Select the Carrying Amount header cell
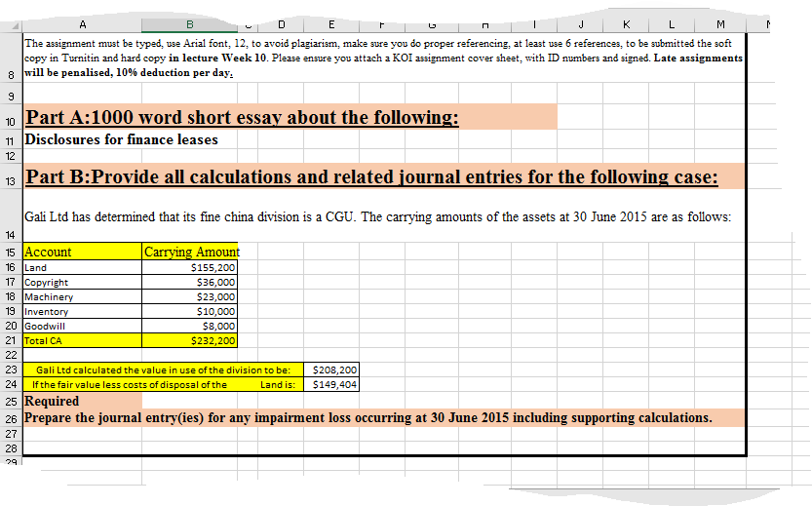 point(189,252)
